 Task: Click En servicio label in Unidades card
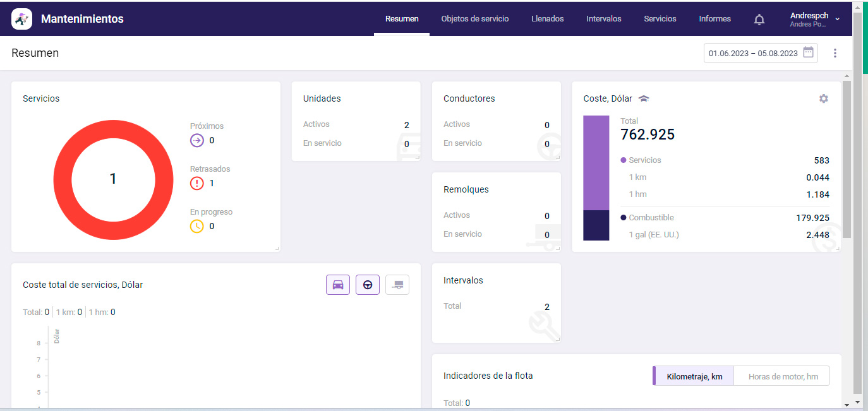tap(322, 143)
